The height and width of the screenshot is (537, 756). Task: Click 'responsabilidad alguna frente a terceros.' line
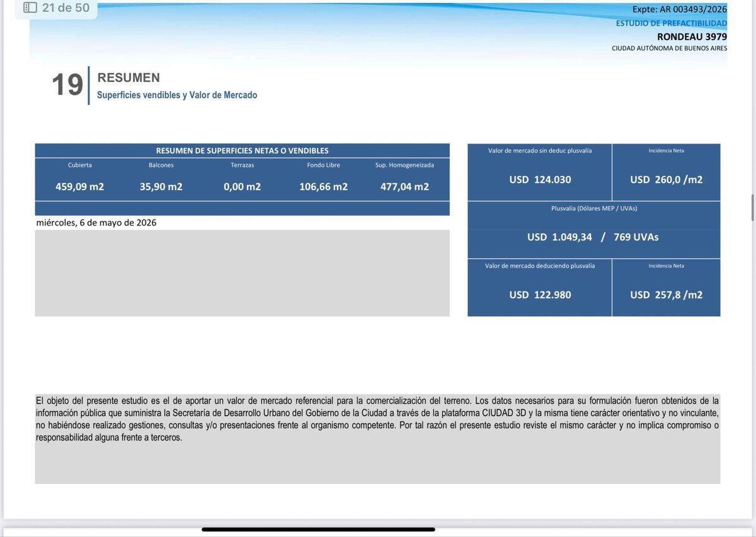(x=109, y=438)
